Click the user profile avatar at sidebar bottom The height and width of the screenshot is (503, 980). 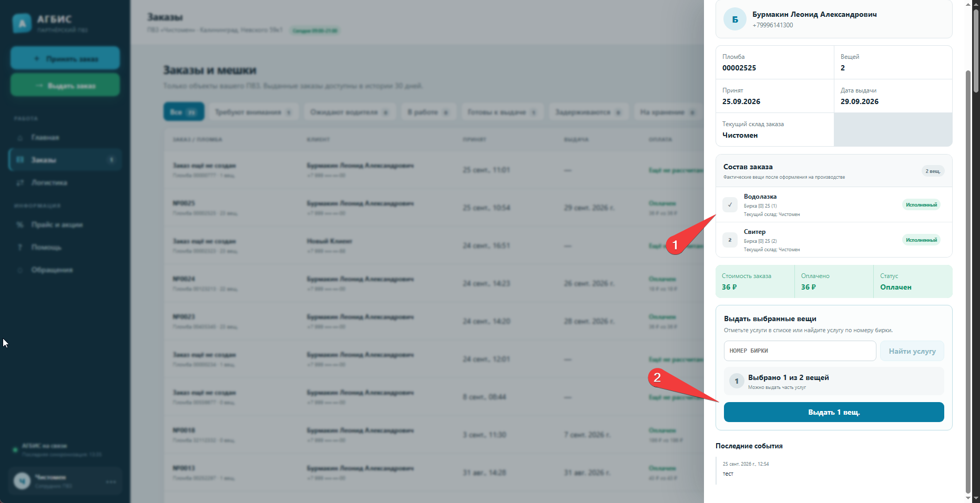(x=22, y=481)
